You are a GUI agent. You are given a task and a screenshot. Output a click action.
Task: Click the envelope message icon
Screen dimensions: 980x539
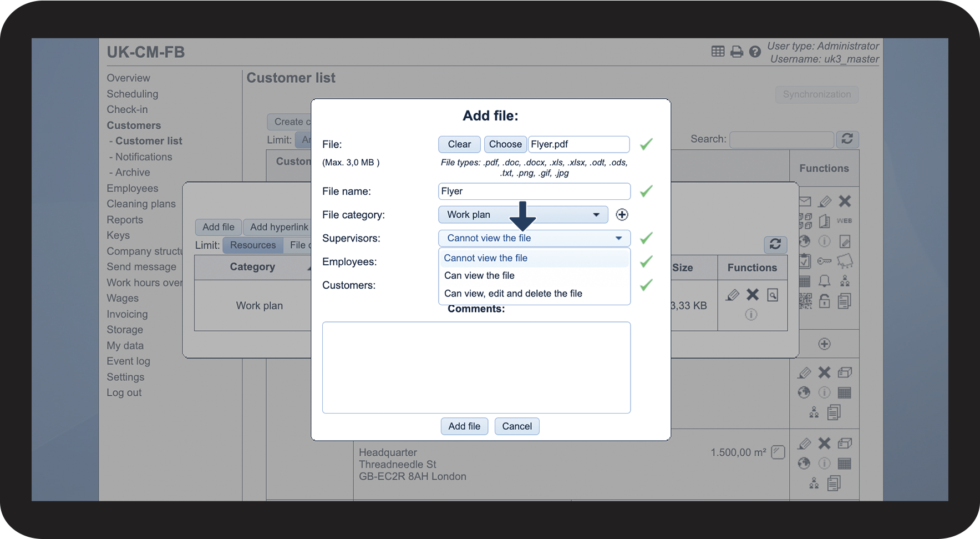pyautogui.click(x=805, y=201)
